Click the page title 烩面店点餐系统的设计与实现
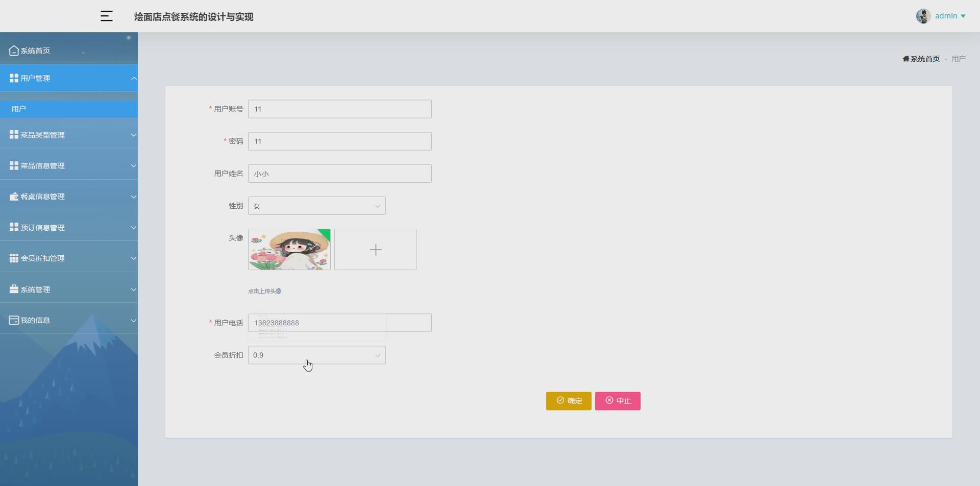The width and height of the screenshot is (980, 486). 193,17
